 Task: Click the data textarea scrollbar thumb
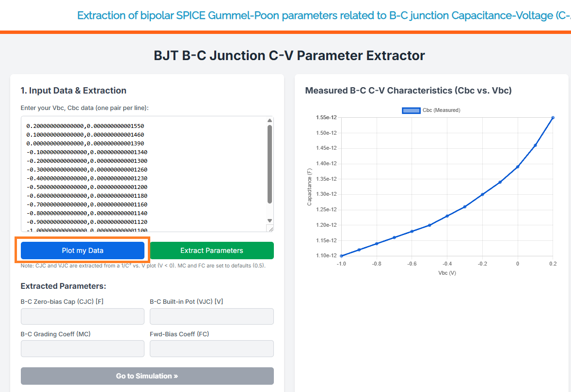(270, 164)
